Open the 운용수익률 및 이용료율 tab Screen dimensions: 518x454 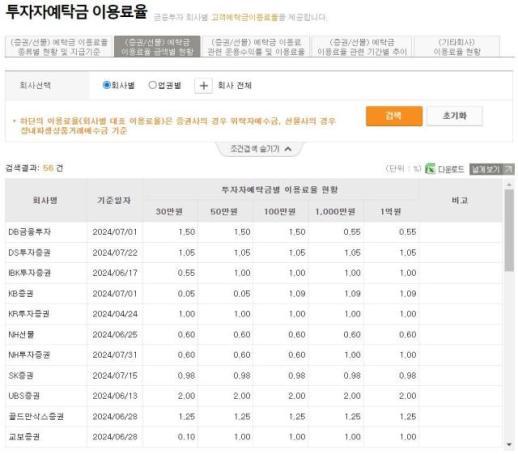pyautogui.click(x=256, y=47)
